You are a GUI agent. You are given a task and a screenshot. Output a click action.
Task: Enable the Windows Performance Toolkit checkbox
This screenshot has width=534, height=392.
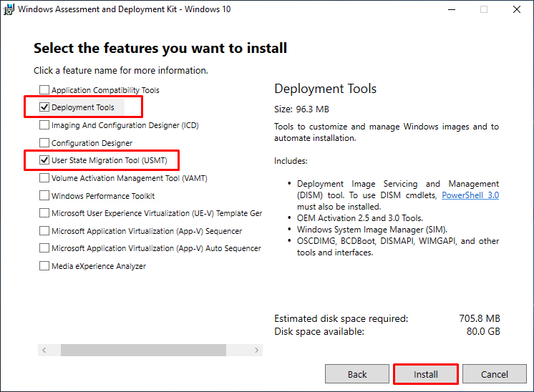click(44, 196)
